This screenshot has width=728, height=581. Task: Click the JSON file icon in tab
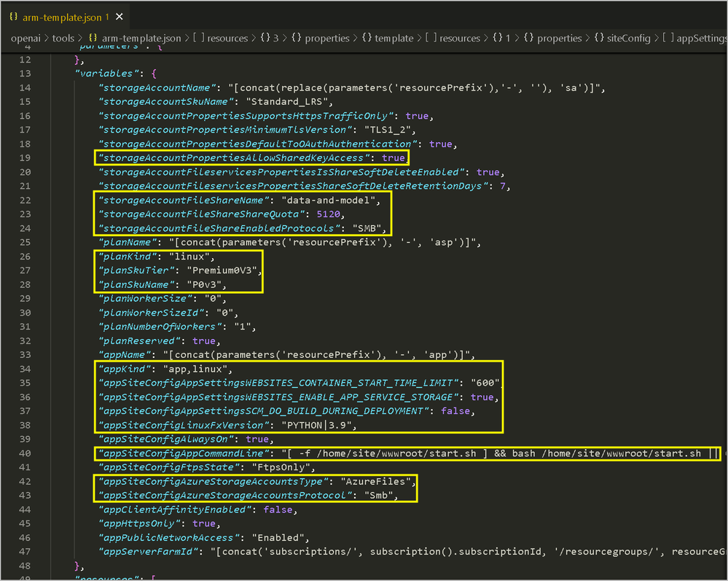pyautogui.click(x=13, y=17)
